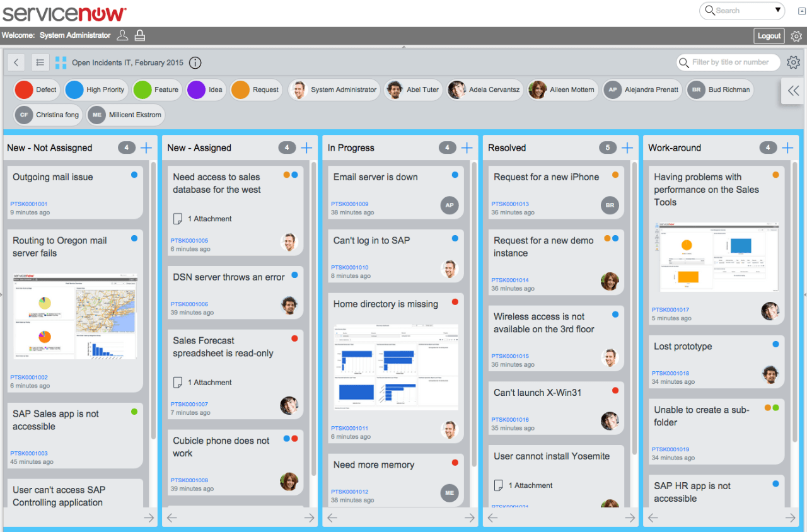Click the ServiceNow logo
The height and width of the screenshot is (532, 807).
(63, 13)
